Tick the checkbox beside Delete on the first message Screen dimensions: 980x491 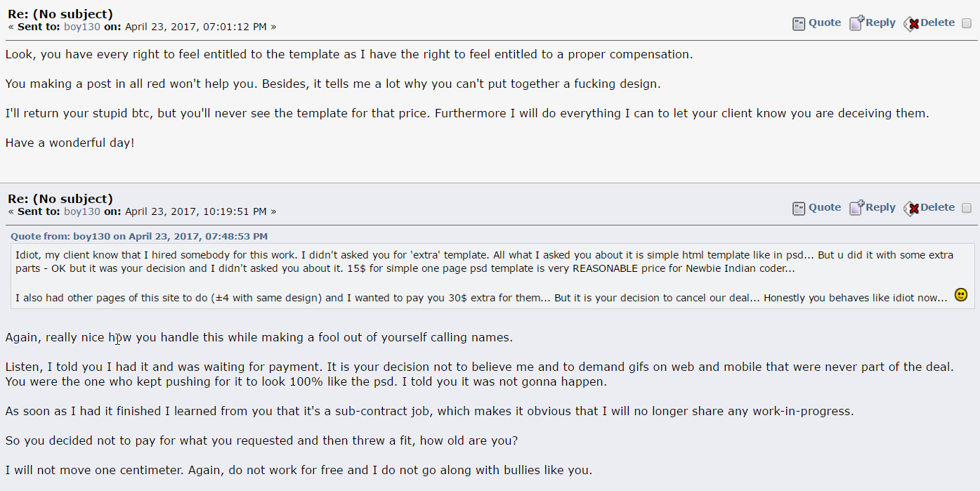pyautogui.click(x=967, y=23)
